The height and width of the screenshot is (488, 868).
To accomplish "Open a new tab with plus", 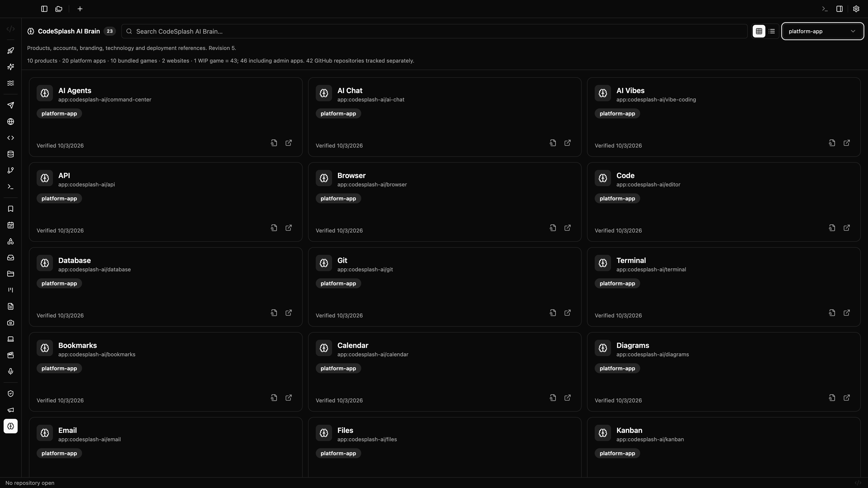I will [x=80, y=9].
